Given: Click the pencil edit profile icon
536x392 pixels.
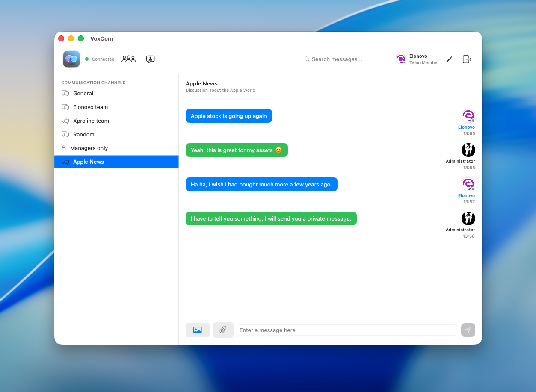Looking at the screenshot, I should coord(449,59).
